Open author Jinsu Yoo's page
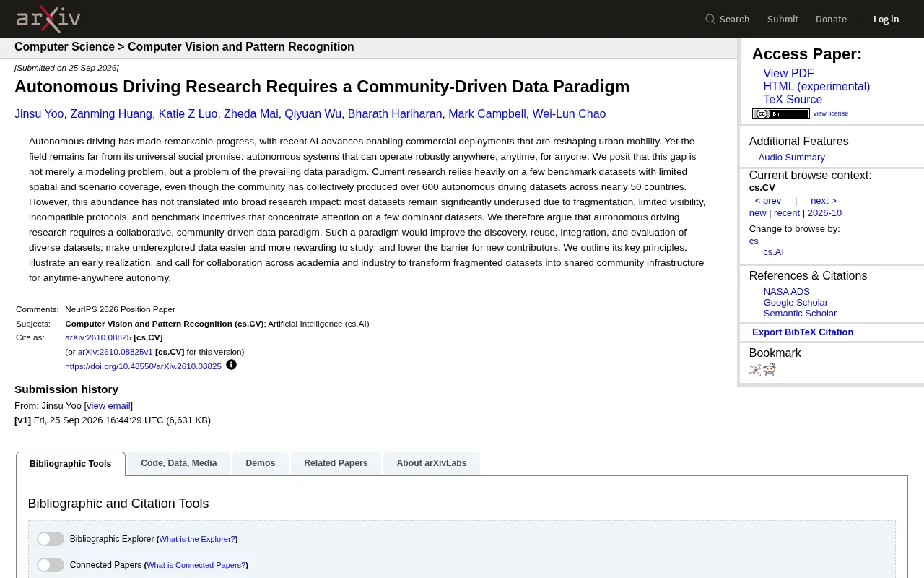The height and width of the screenshot is (578, 924). [x=39, y=114]
